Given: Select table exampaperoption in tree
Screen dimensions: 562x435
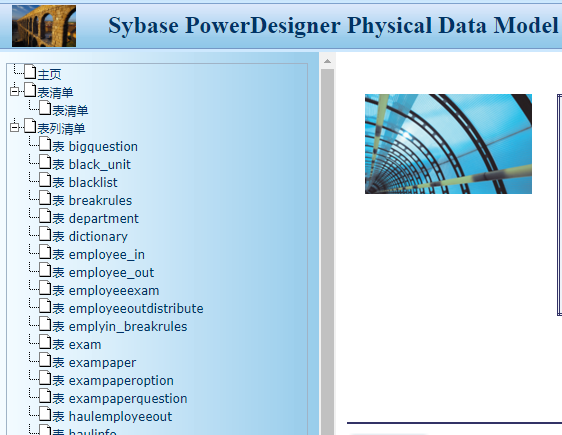Looking at the screenshot, I should 113,381.
